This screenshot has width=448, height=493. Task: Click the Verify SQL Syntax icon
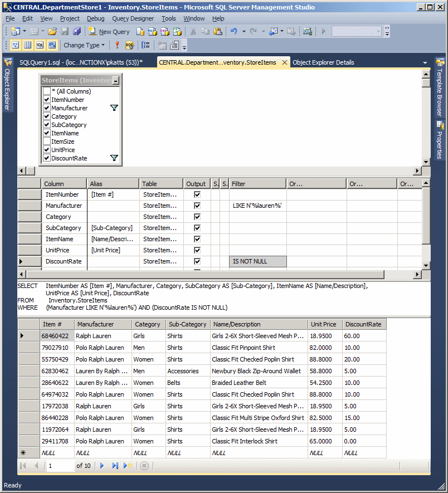coord(129,45)
